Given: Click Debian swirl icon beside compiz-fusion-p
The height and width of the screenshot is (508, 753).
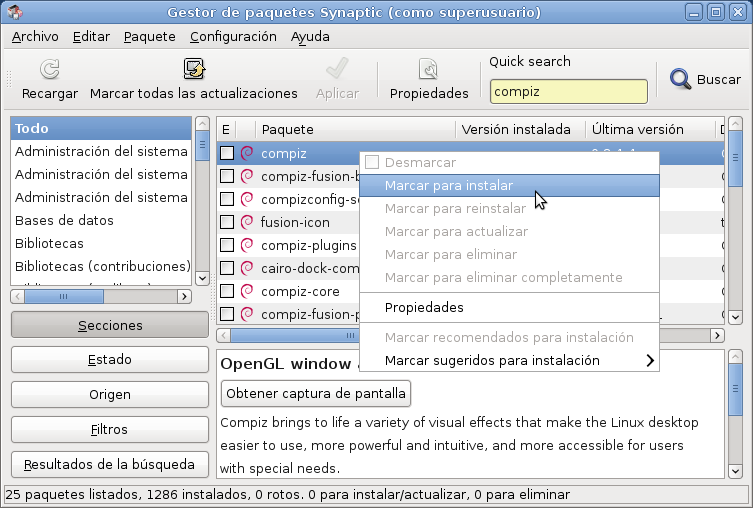Looking at the screenshot, I should tap(247, 314).
